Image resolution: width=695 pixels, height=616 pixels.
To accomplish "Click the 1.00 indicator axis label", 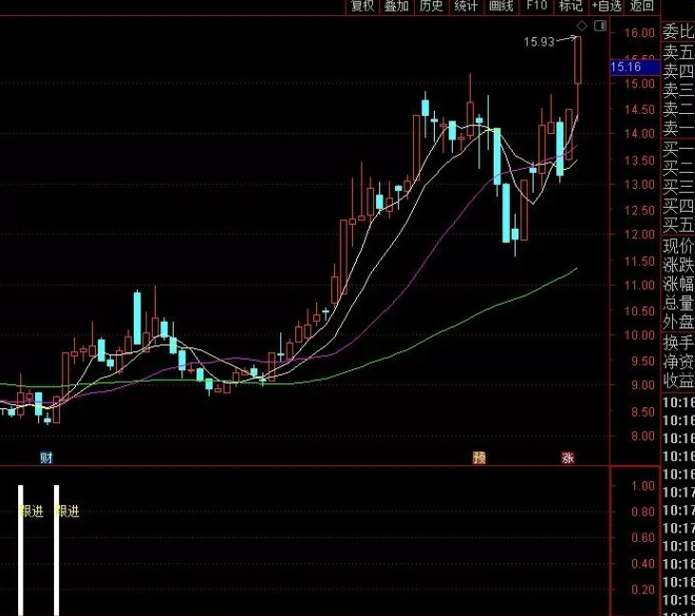I will tap(643, 486).
